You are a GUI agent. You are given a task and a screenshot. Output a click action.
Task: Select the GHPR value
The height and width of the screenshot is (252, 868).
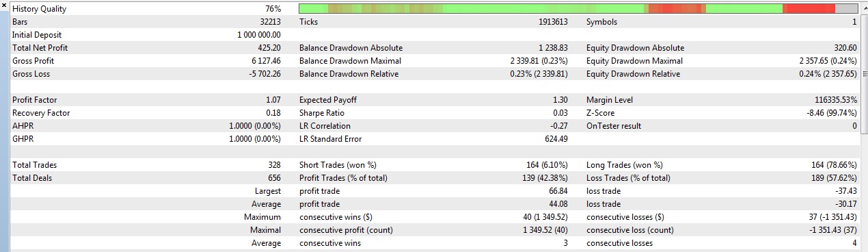point(256,139)
